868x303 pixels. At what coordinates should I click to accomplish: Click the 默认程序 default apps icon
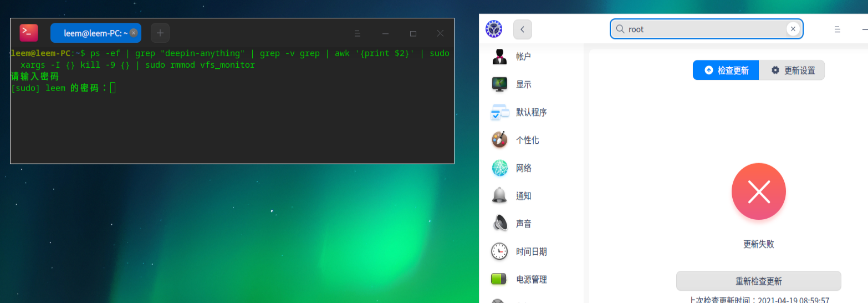pyautogui.click(x=499, y=112)
